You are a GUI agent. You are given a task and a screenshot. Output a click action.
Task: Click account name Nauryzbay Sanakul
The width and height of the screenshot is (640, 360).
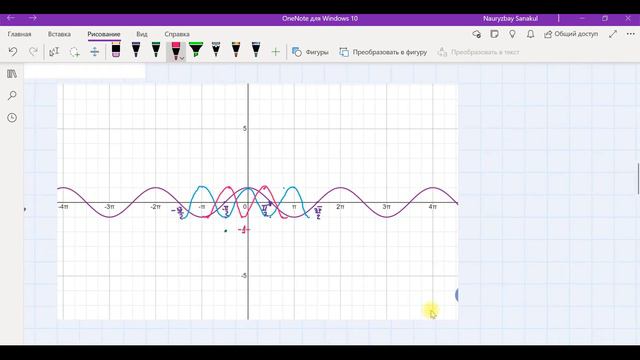(510, 18)
